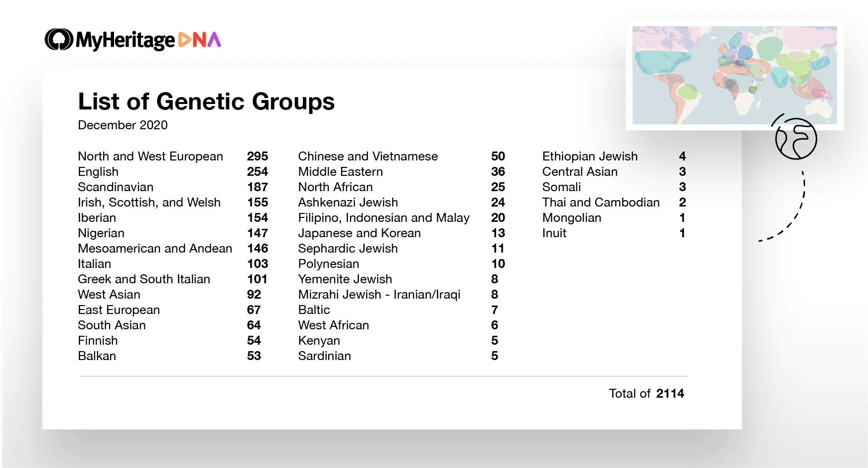Click the Total of 2114 text
868x468 pixels.
point(646,394)
